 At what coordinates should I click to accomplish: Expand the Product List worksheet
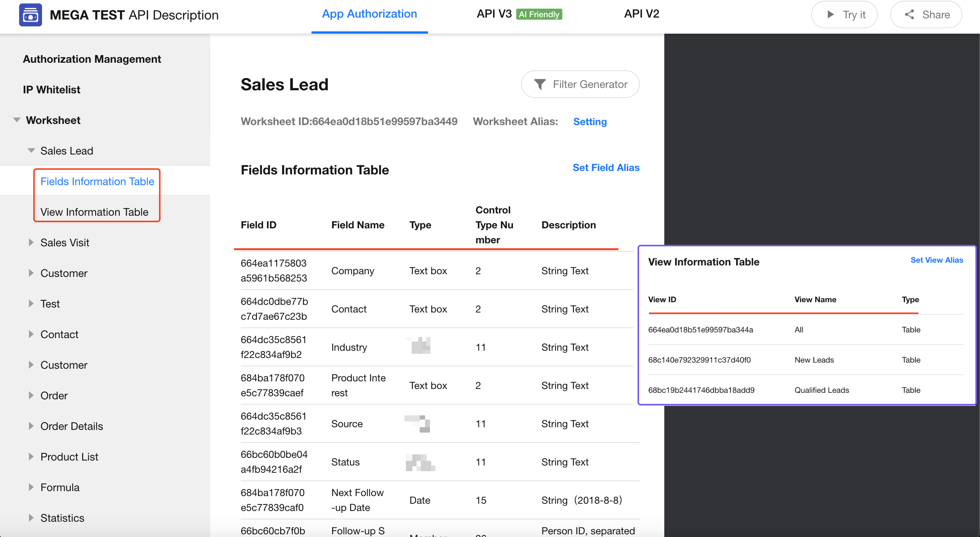coord(31,457)
